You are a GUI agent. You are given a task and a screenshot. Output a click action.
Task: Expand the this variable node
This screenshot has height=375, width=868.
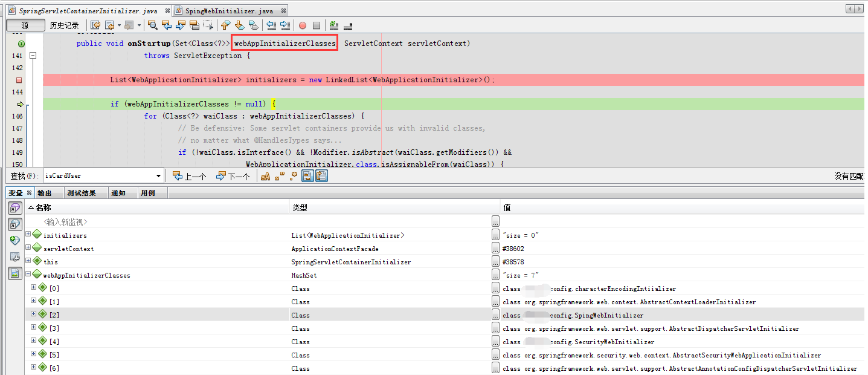point(28,262)
